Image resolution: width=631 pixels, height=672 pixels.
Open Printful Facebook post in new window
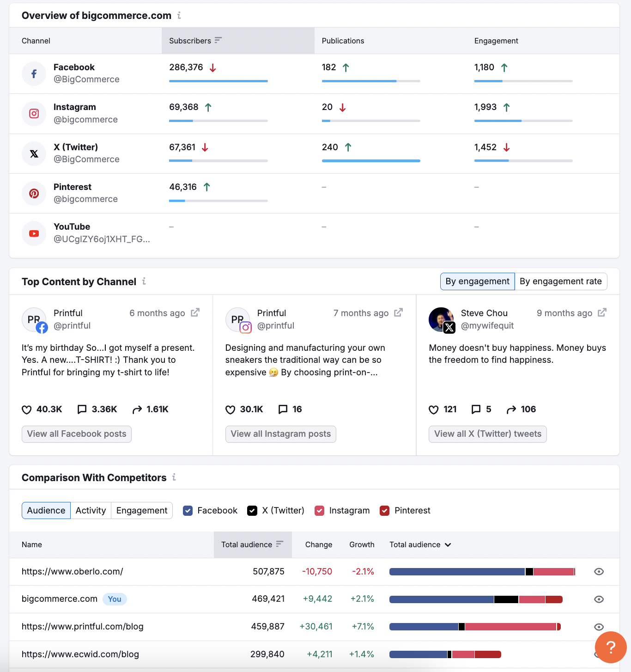[x=195, y=313]
